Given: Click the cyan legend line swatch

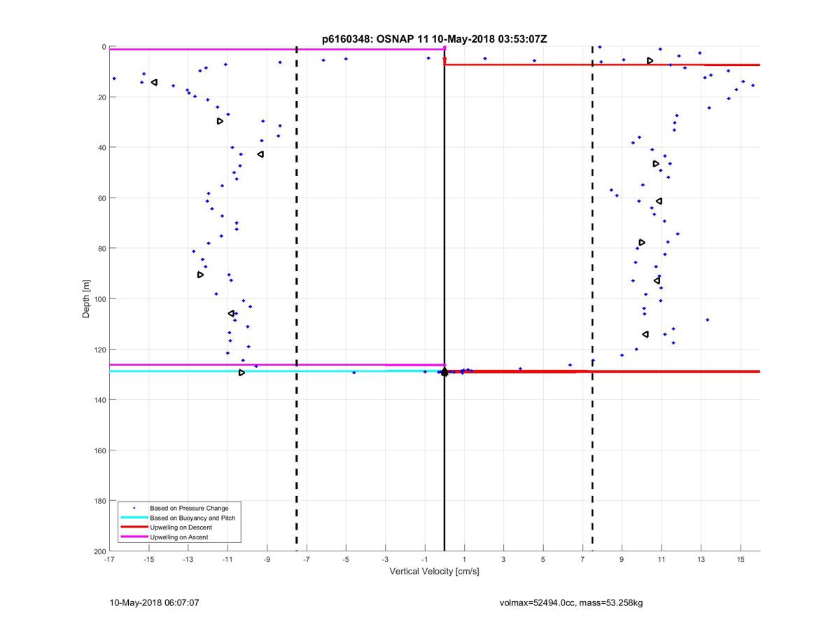Looking at the screenshot, I should pos(134,518).
